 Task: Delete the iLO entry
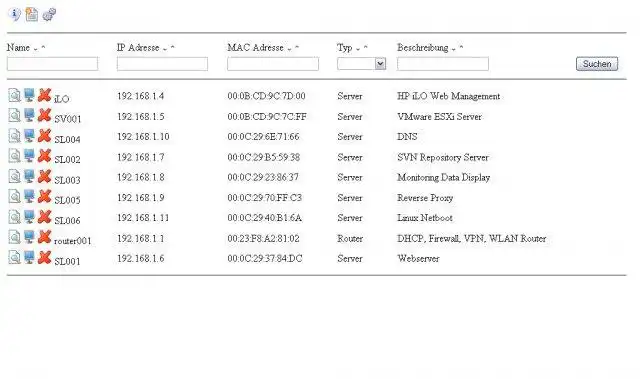(x=44, y=95)
